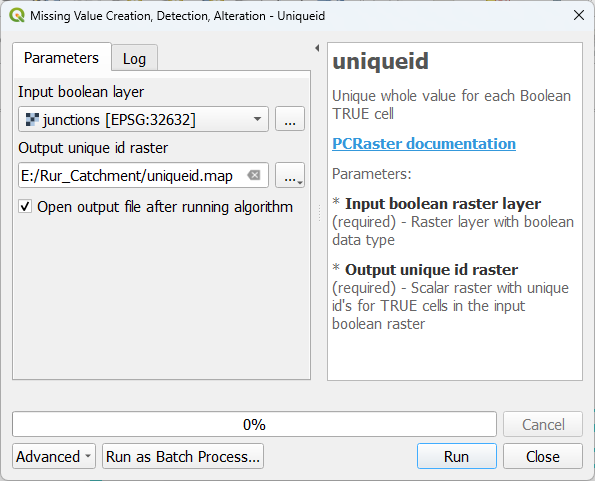
Task: Open output file options ellipsis button
Action: tap(290, 175)
